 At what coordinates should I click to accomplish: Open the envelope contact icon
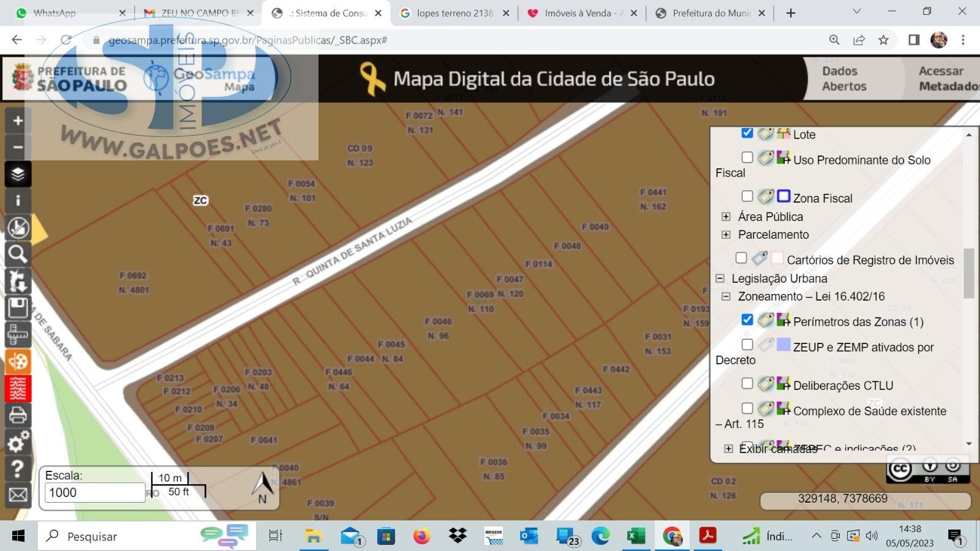18,495
